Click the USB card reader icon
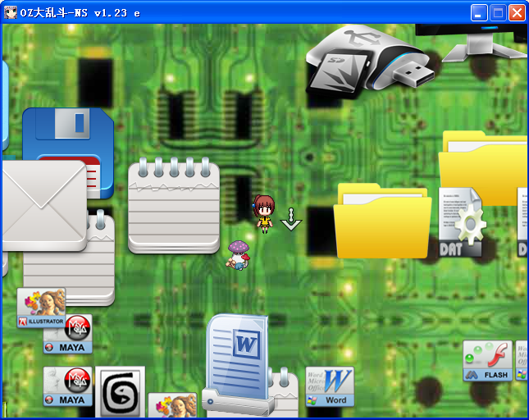Viewport: 529px width, 420px height. pyautogui.click(x=369, y=62)
